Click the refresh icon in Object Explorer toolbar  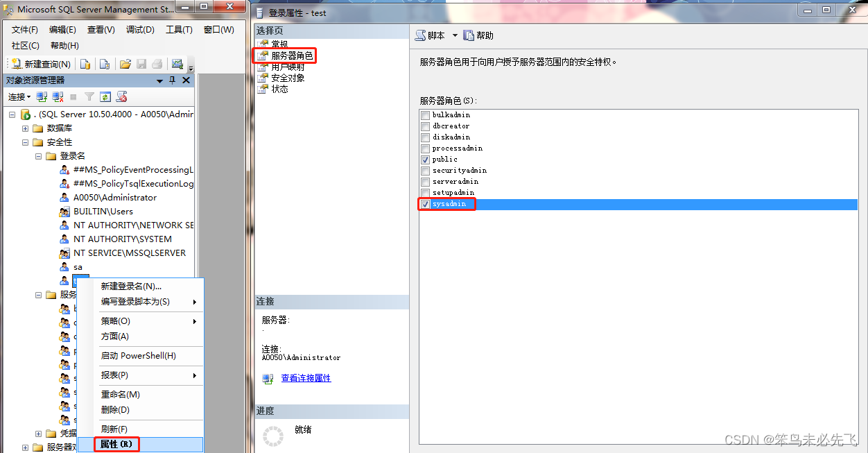coord(105,96)
